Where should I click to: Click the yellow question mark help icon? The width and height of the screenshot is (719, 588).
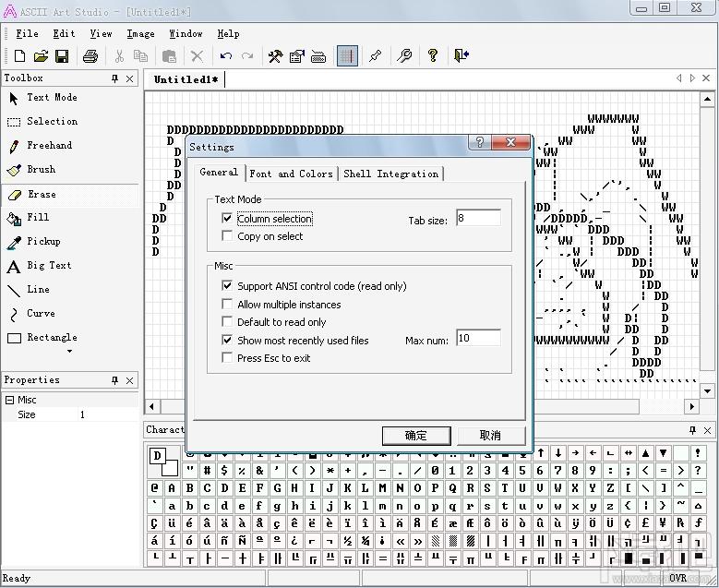(x=432, y=55)
